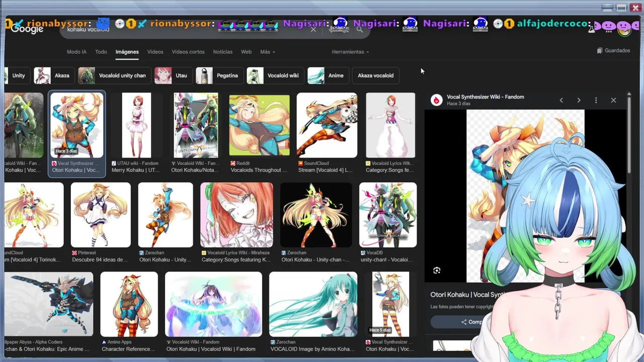
Task: Open Vocal Synthesizer Wiki - Fandom source link
Action: coord(485,97)
